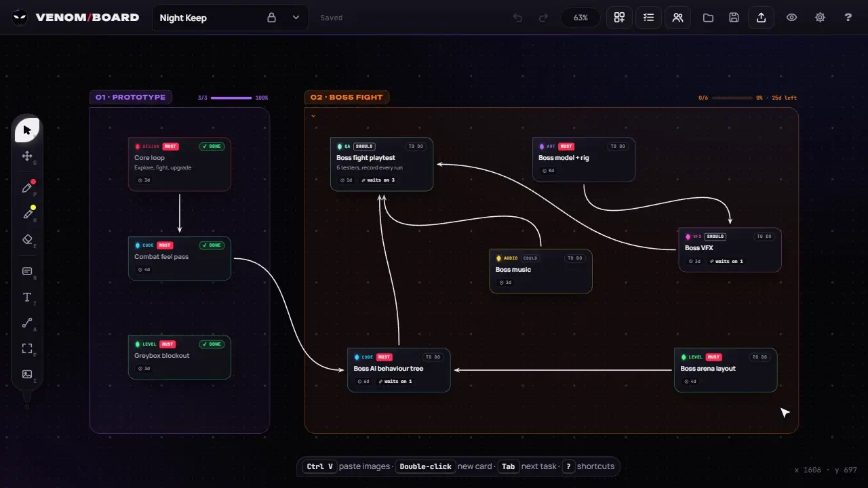Click the redo arrow
Screen dimensions: 868x488
543,18
